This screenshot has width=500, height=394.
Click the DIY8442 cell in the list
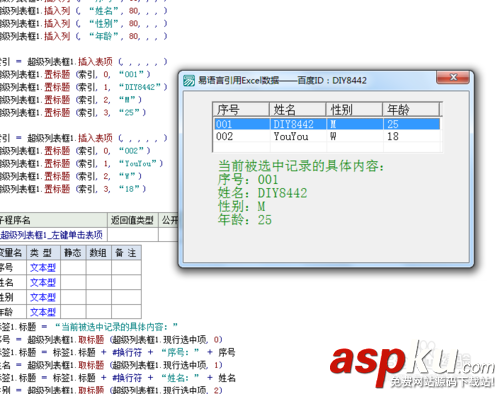pos(294,124)
